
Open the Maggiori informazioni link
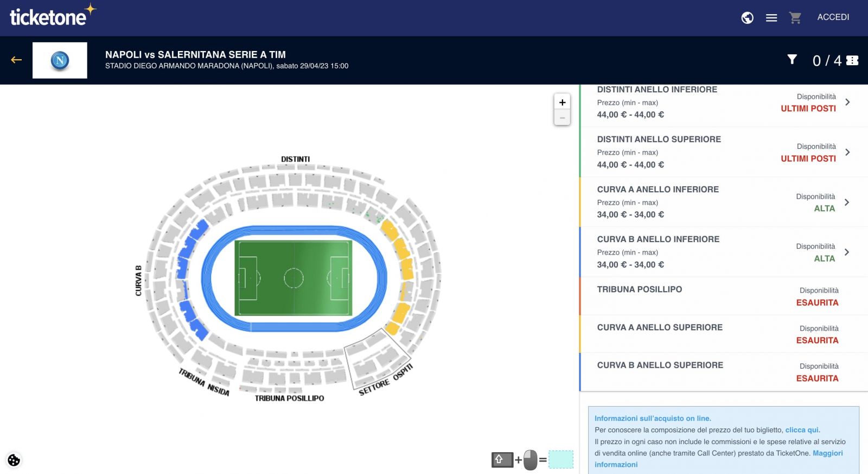(719, 459)
